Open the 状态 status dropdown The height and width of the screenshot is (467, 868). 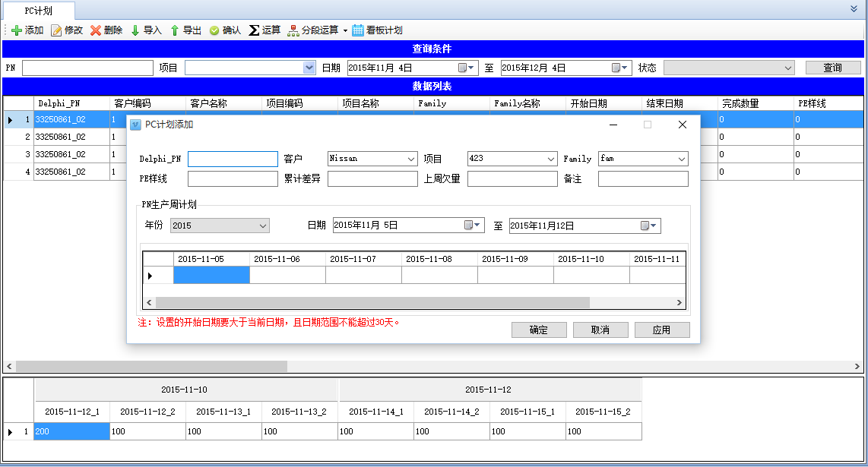pos(787,68)
